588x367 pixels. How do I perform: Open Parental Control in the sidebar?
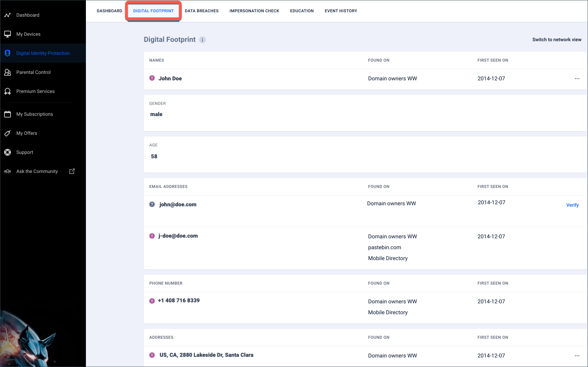pos(43,72)
